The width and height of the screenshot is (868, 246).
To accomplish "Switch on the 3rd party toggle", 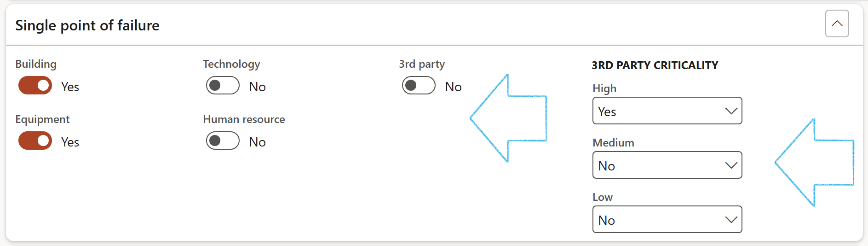I will pyautogui.click(x=419, y=86).
